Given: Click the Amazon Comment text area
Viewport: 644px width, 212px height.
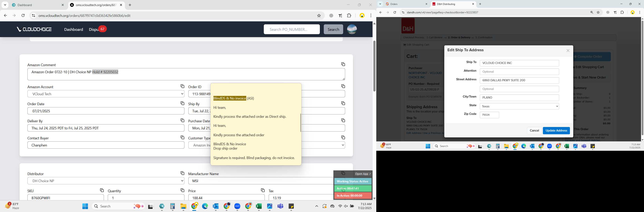Looking at the screenshot, I should pyautogui.click(x=186, y=74).
